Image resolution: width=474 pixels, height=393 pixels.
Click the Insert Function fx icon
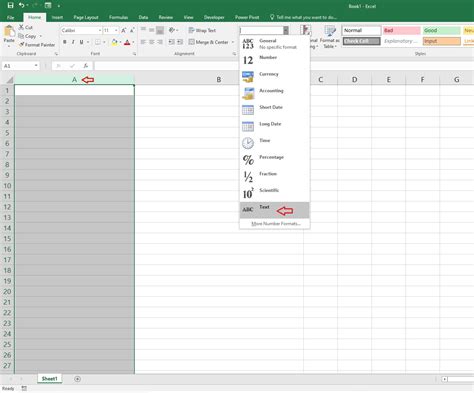point(86,66)
